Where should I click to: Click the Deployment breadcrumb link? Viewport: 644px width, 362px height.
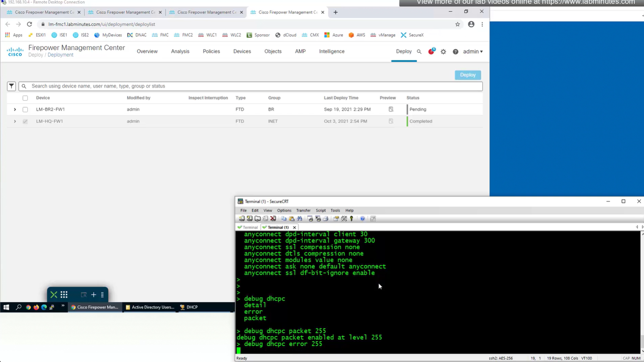[x=60, y=55]
